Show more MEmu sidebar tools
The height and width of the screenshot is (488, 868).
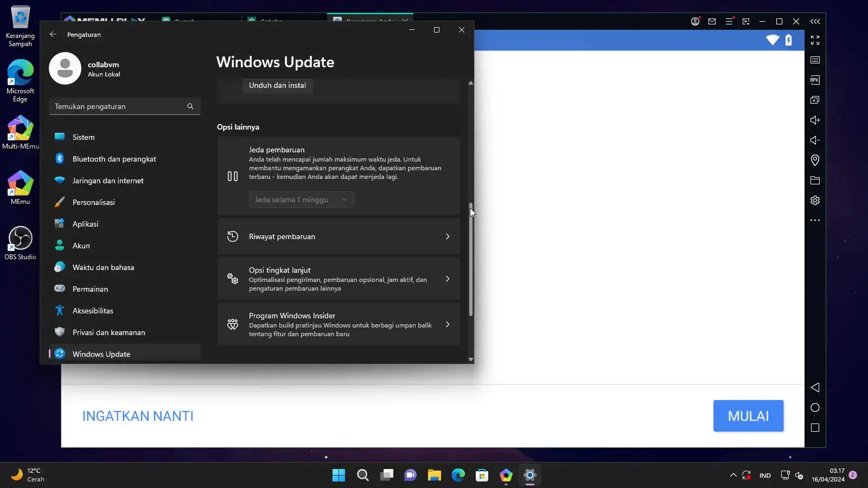[x=815, y=220]
